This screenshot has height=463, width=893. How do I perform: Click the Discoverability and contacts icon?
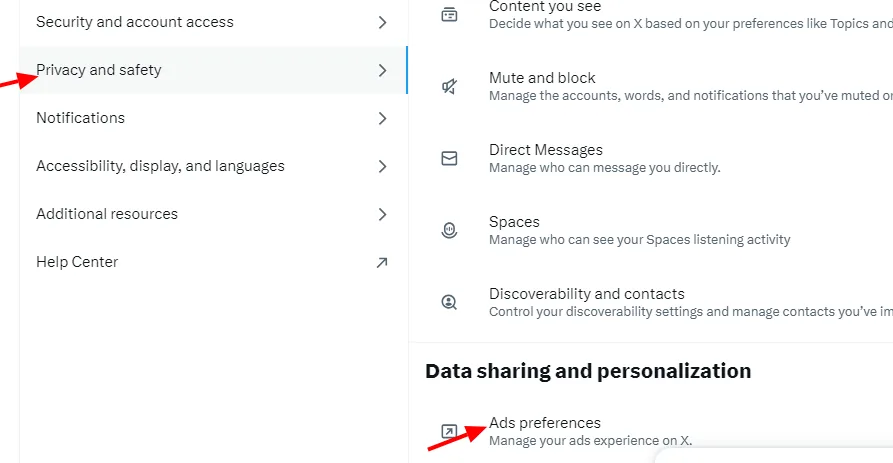pyautogui.click(x=449, y=302)
